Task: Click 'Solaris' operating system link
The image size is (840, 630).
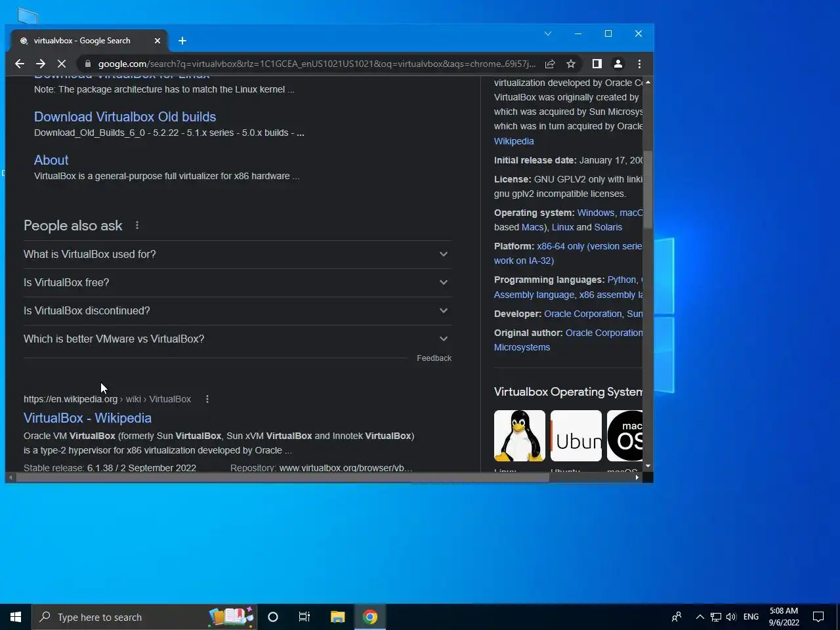Action: point(608,227)
